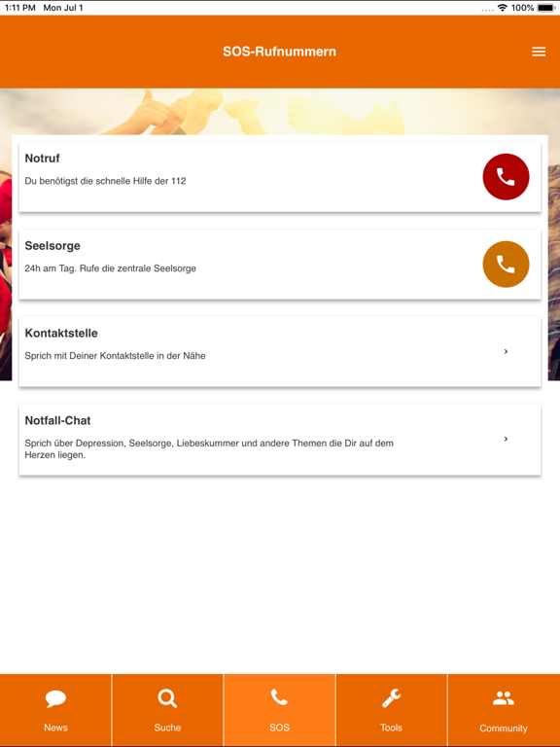The image size is (560, 747).
Task: Call the 112 Notruf red phone button
Action: (506, 177)
